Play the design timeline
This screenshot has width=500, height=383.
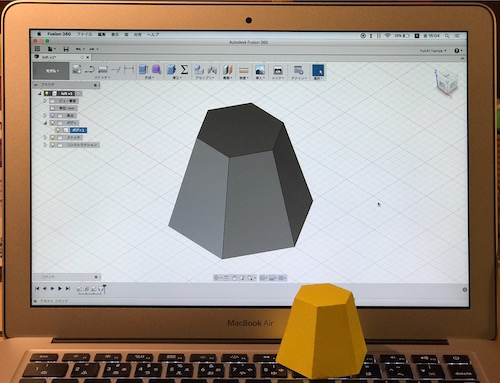tap(60, 289)
